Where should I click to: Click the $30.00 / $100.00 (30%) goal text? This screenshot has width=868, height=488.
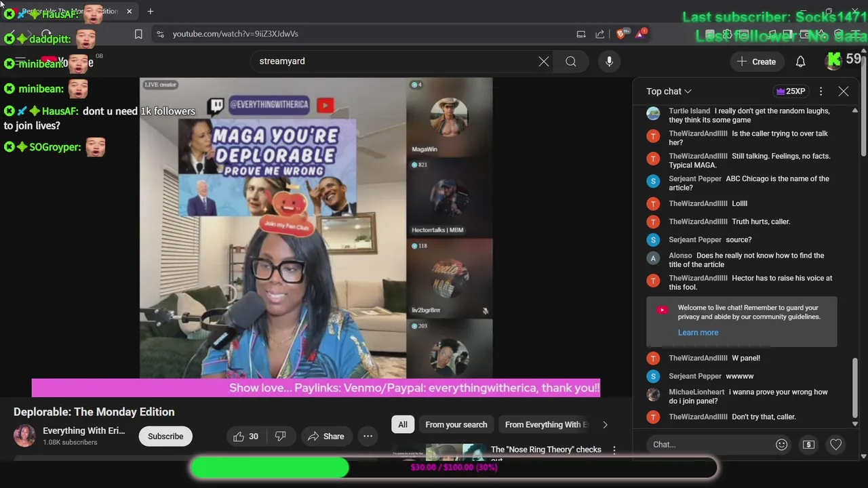coord(454,468)
